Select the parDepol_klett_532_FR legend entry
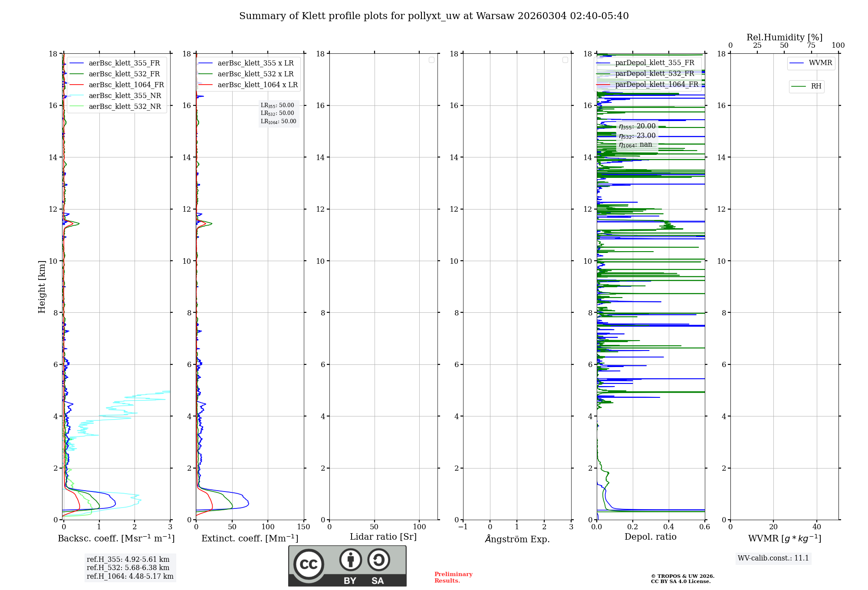 coord(654,74)
